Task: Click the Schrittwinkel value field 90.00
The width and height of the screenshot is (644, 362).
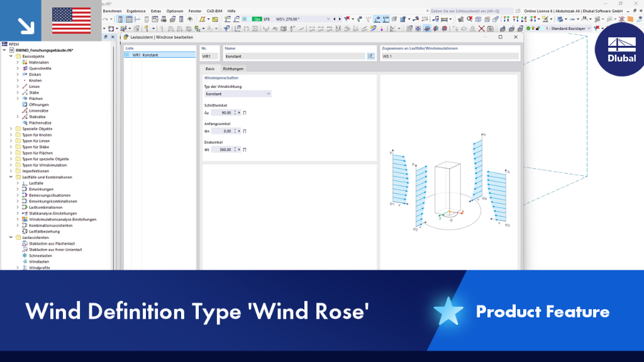Action: 222,112
